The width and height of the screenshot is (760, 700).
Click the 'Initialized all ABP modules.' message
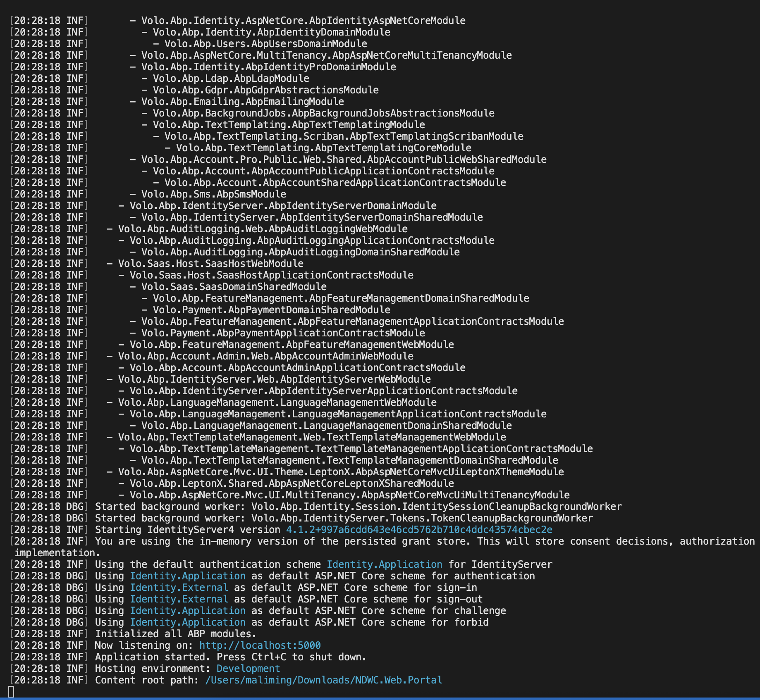pos(176,634)
